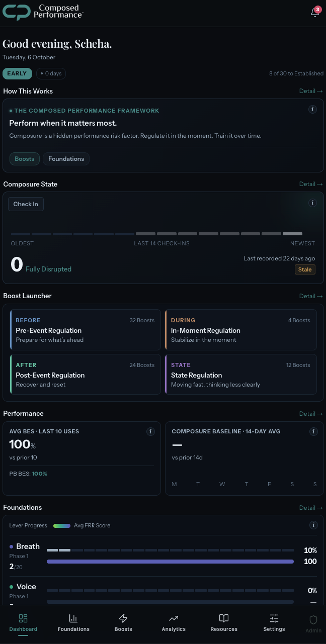
Task: Click the '32 Boosts' count
Action: coord(142,320)
